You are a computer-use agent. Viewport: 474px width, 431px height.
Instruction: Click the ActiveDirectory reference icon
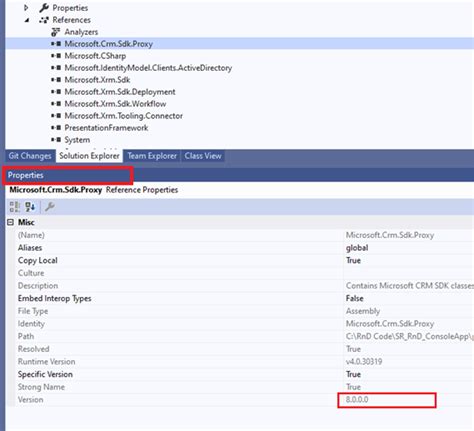[56, 68]
